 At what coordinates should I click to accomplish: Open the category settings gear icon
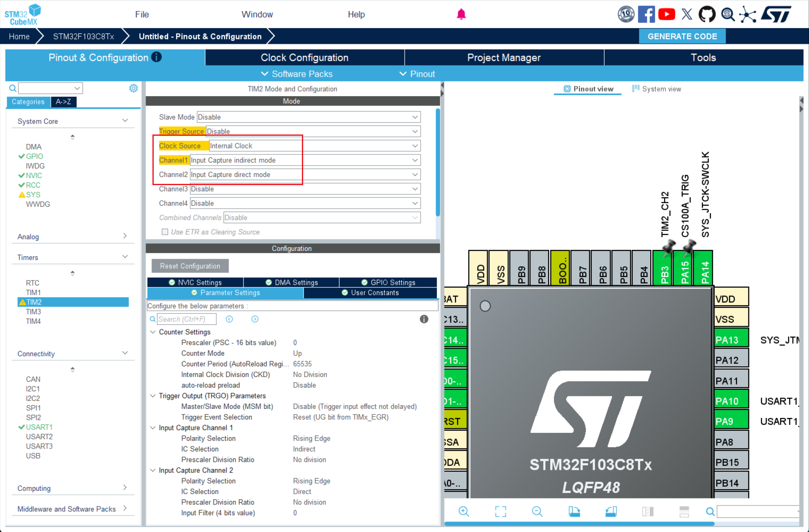coord(133,88)
